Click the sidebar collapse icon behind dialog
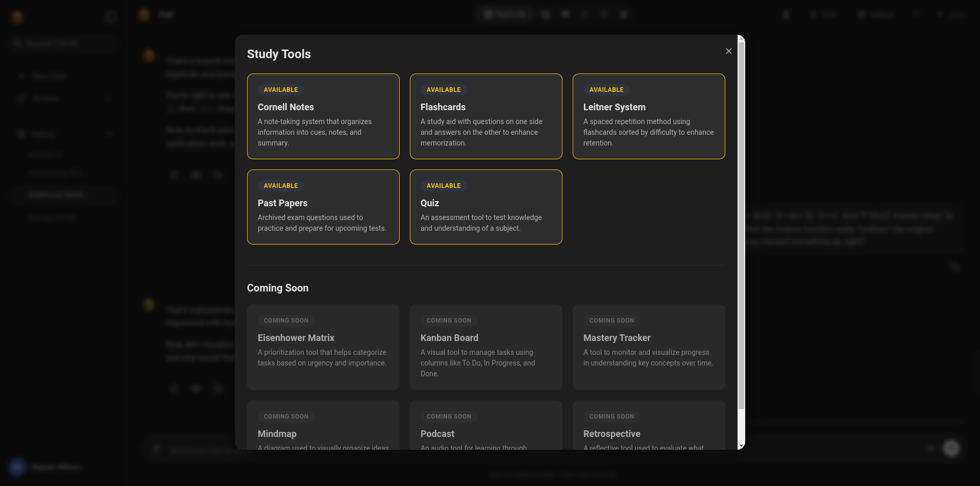The image size is (980, 486). [111, 17]
